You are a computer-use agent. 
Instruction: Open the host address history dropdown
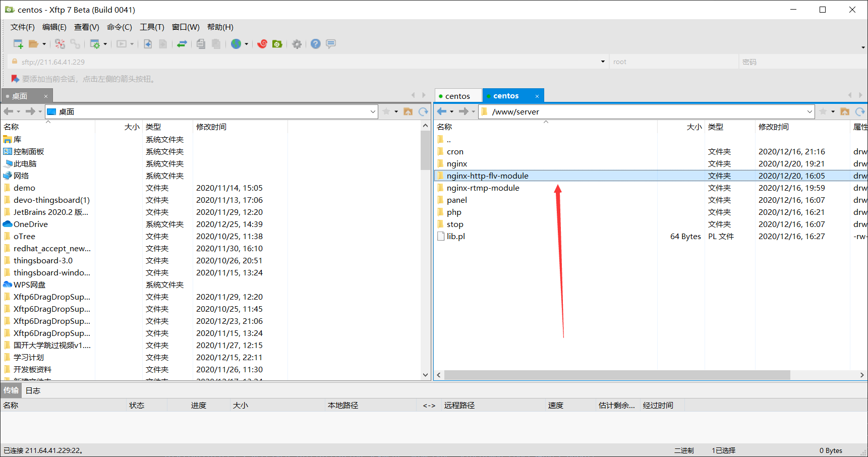pyautogui.click(x=603, y=62)
